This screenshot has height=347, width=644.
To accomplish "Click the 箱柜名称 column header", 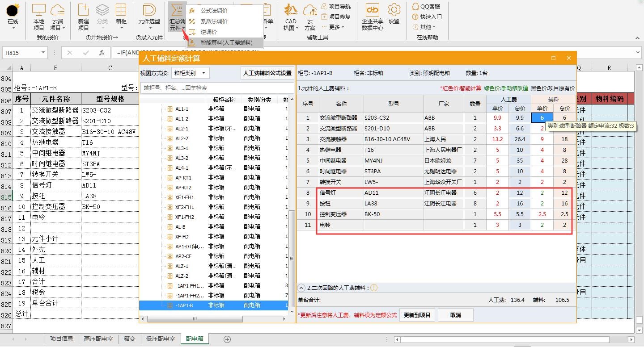I will [224, 100].
